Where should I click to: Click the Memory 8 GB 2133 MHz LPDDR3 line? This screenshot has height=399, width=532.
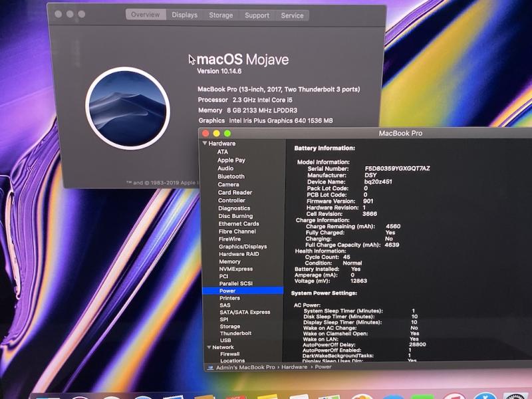[x=247, y=110]
